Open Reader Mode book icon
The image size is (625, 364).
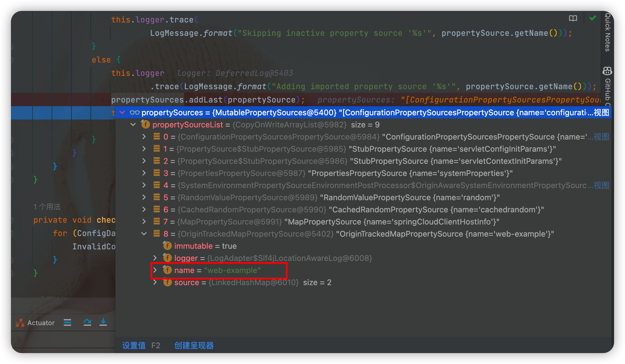(x=573, y=19)
